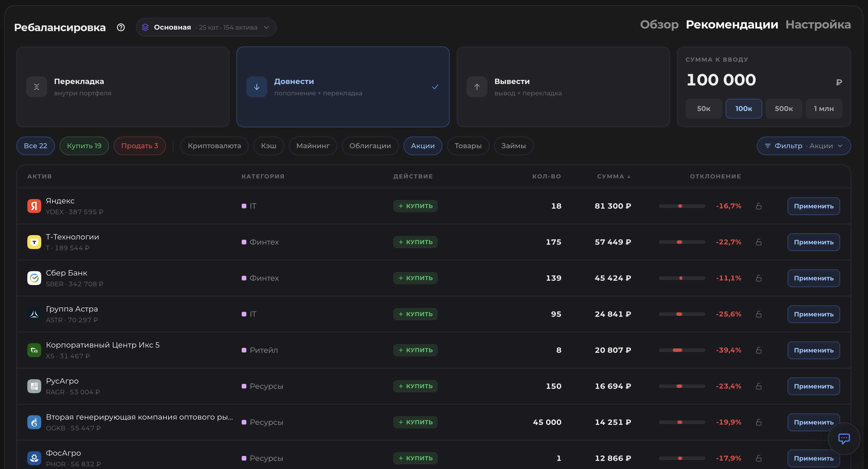Select the Облигации category chip

tap(370, 146)
